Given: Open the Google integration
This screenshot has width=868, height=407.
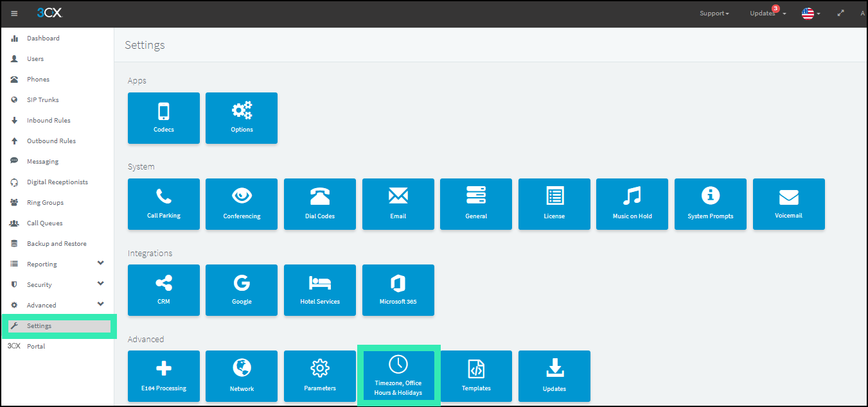Looking at the screenshot, I should tap(241, 290).
